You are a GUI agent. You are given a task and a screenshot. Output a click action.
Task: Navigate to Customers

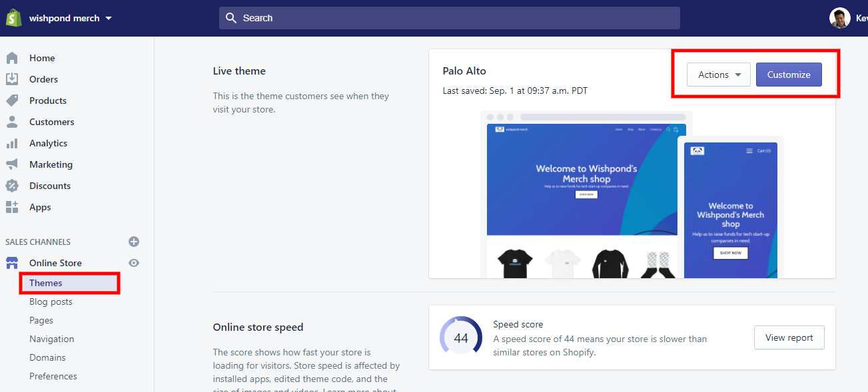tap(52, 122)
